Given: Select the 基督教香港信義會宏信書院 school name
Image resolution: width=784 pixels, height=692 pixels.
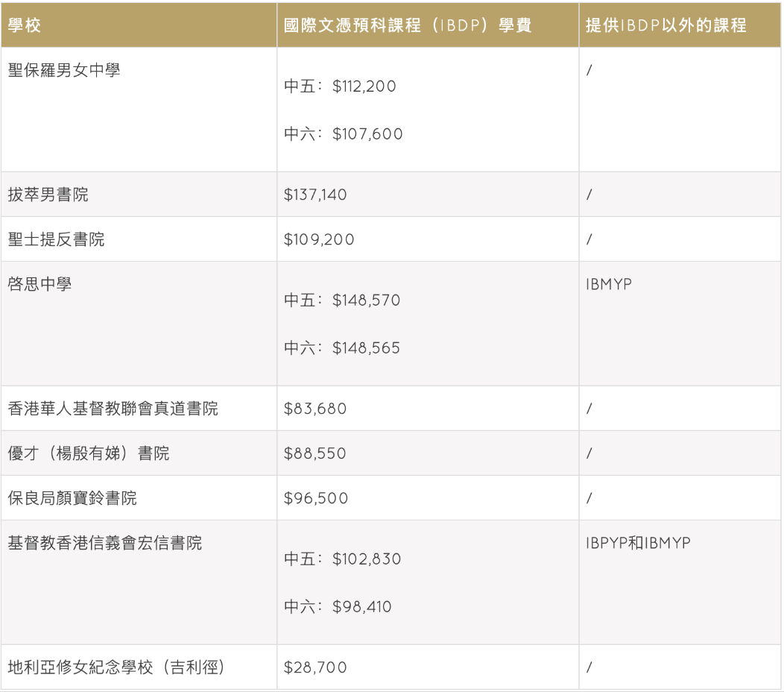Looking at the screenshot, I should click(105, 542).
